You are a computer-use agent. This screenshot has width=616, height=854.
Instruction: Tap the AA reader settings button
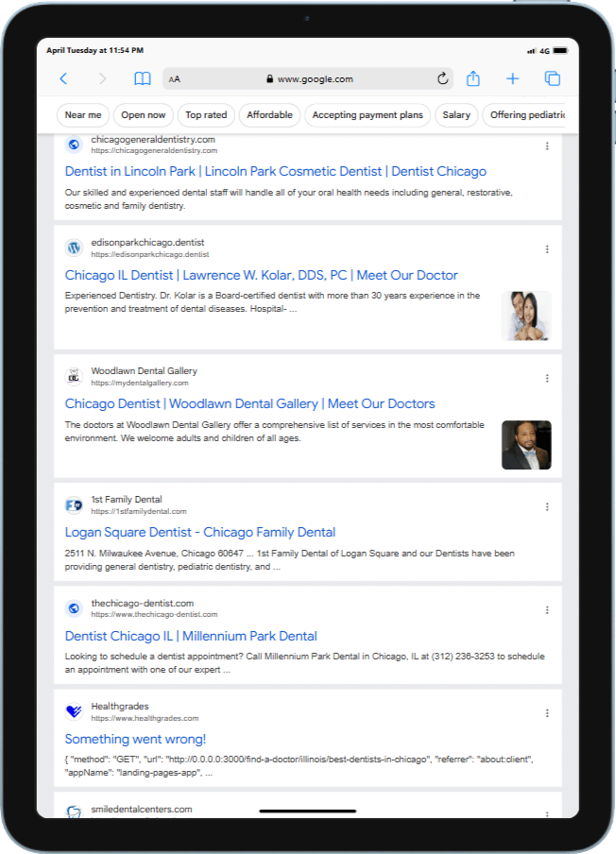coord(174,79)
